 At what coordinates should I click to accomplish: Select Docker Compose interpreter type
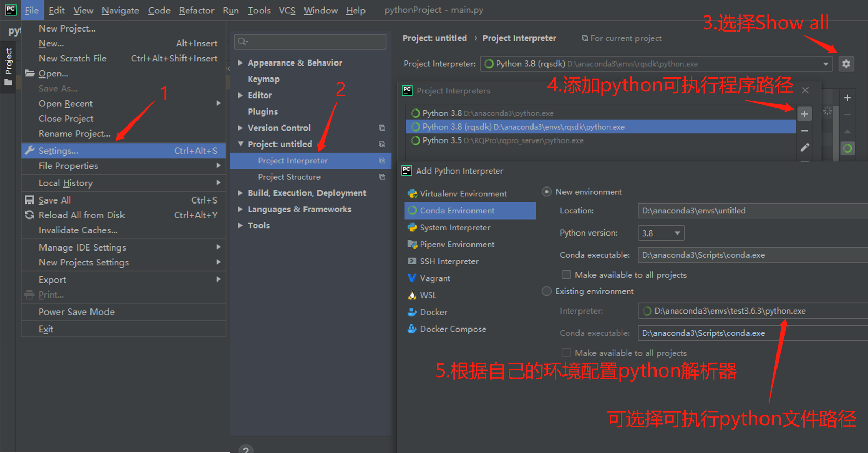452,329
